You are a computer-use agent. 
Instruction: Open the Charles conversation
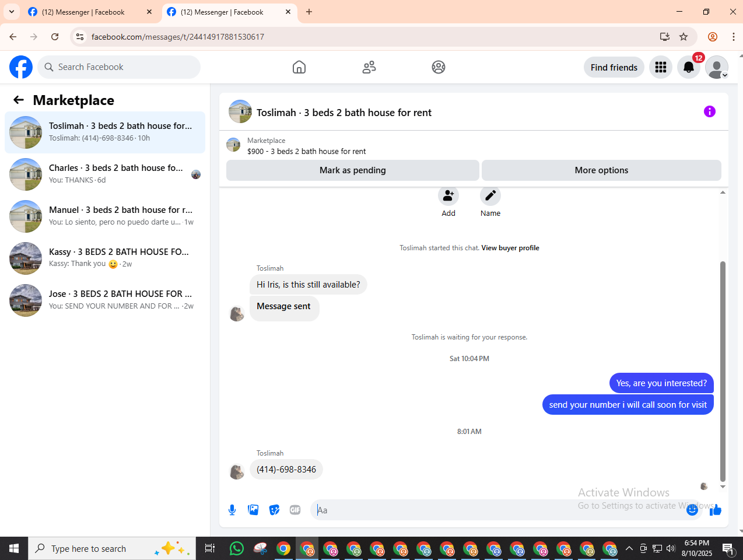[105, 174]
